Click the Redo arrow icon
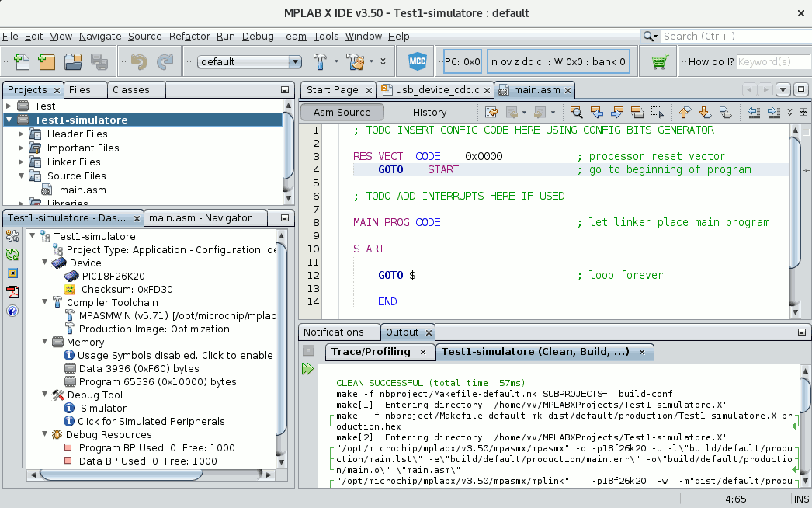 tap(165, 61)
